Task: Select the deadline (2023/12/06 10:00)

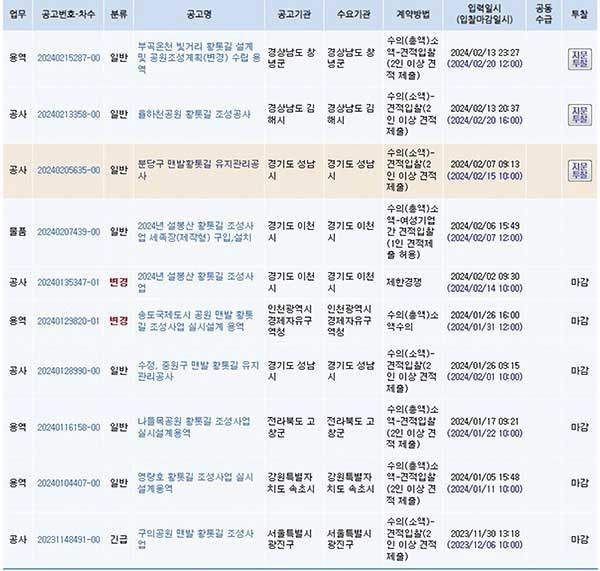Action: point(485,545)
